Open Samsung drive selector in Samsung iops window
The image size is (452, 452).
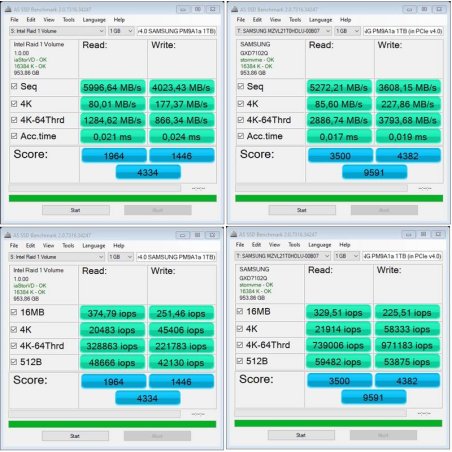tap(283, 256)
